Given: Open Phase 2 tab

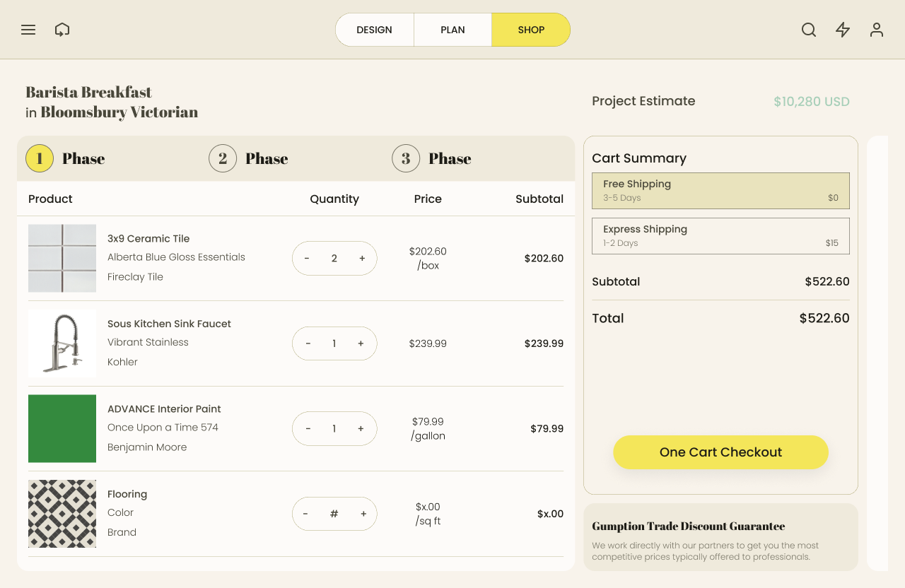Looking at the screenshot, I should [x=249, y=158].
